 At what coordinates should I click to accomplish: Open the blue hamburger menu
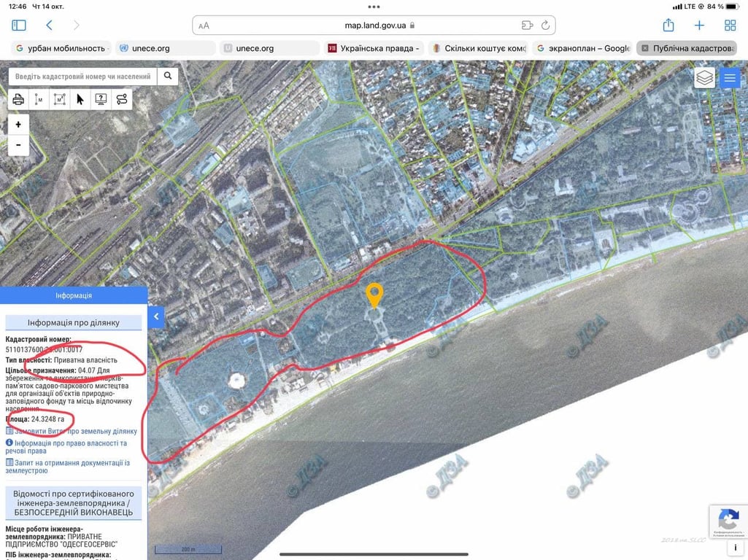coord(730,78)
